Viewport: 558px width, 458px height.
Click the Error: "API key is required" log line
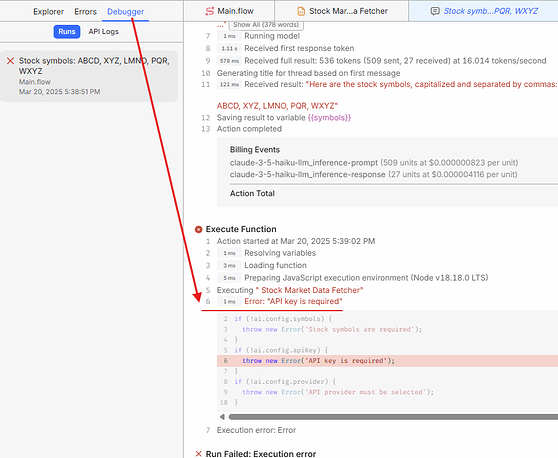pos(293,301)
